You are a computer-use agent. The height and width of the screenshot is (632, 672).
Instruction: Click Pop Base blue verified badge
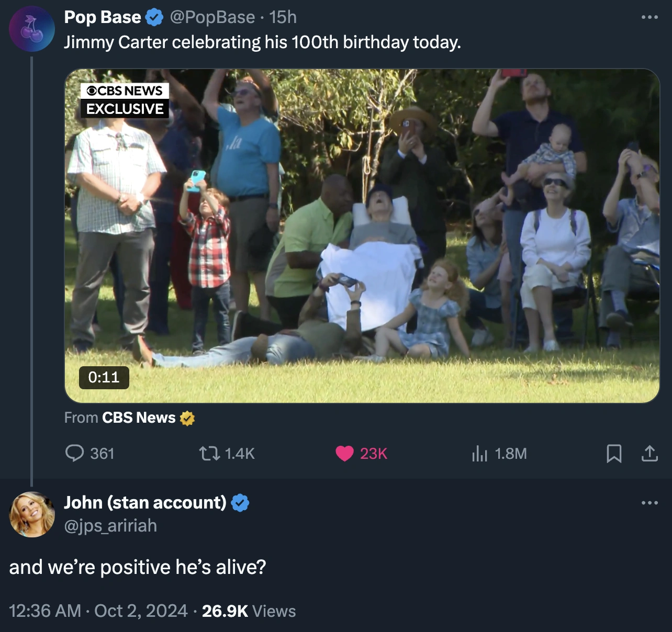(x=154, y=18)
